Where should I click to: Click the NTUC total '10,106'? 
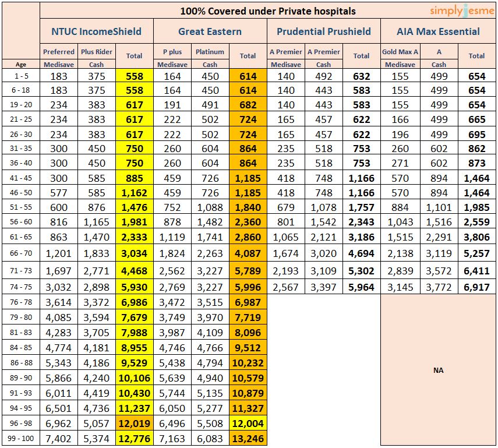pos(135,378)
